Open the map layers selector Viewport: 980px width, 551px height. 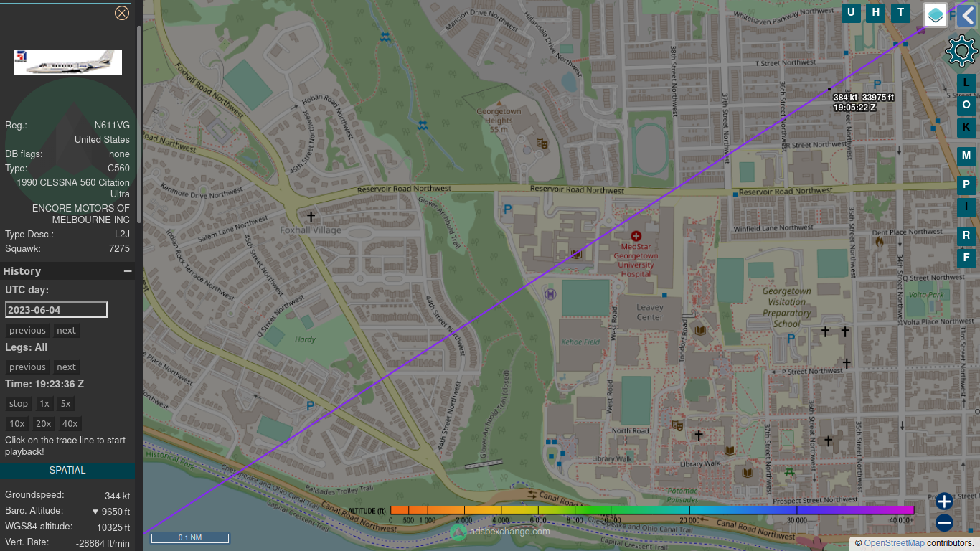(x=936, y=14)
